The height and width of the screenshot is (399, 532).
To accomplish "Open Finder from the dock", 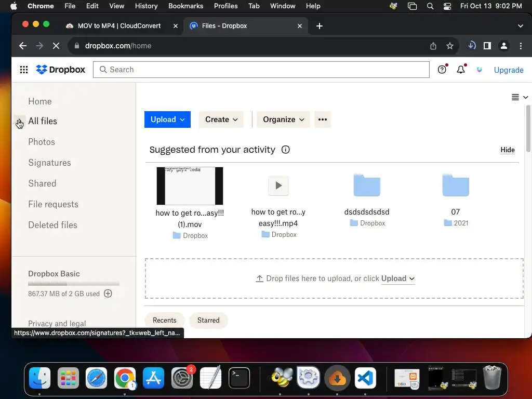I will (x=39, y=378).
